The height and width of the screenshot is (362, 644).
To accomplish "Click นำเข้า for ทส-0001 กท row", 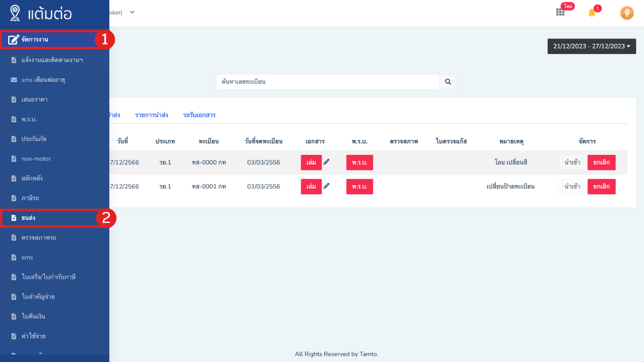I will point(572,187).
